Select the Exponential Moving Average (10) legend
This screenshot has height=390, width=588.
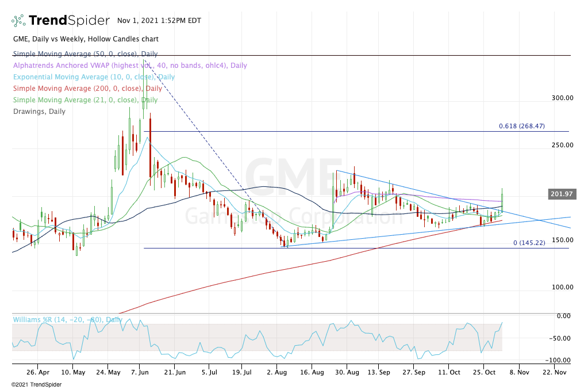point(94,77)
